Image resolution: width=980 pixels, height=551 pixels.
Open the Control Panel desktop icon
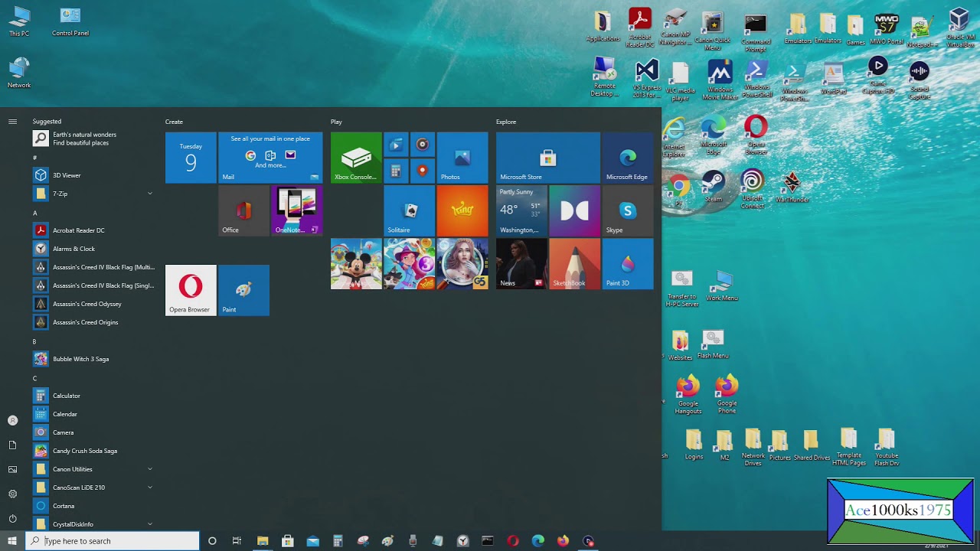click(x=70, y=21)
